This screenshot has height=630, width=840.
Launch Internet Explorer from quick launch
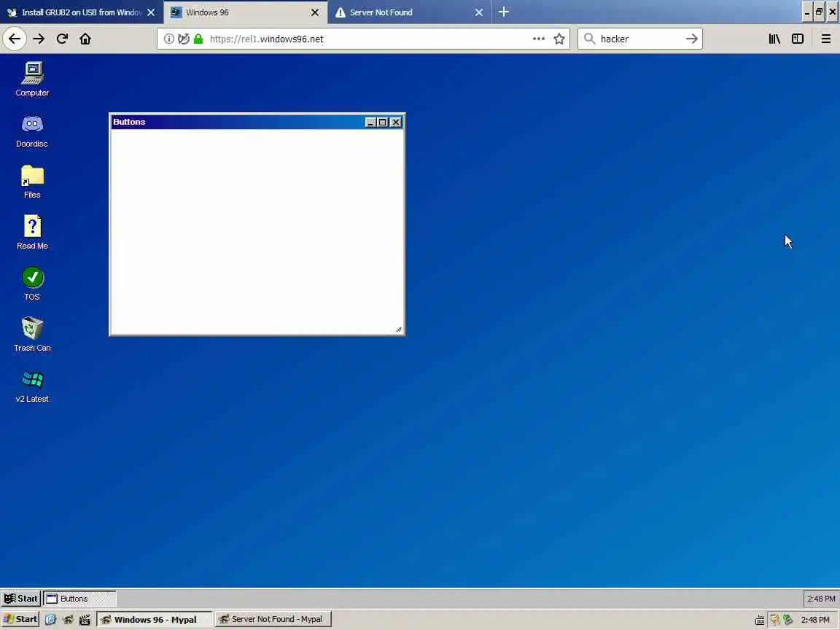tap(50, 619)
